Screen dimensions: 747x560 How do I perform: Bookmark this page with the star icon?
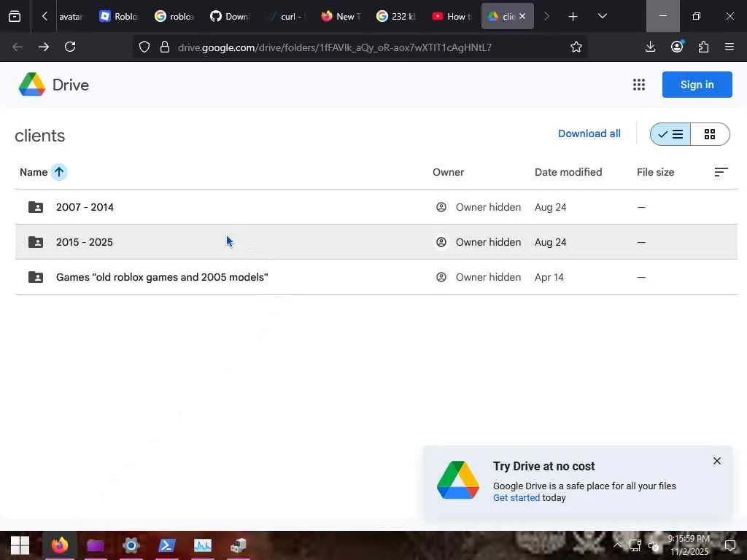coord(576,47)
